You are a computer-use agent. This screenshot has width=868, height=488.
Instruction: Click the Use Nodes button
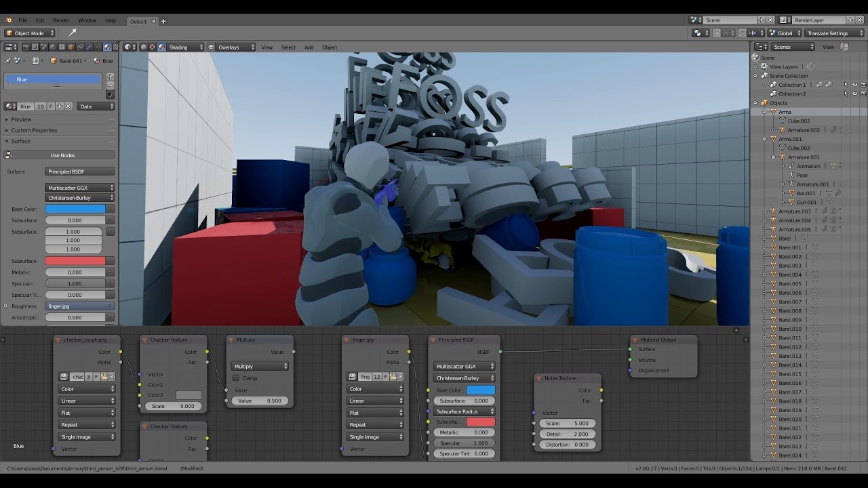click(62, 155)
